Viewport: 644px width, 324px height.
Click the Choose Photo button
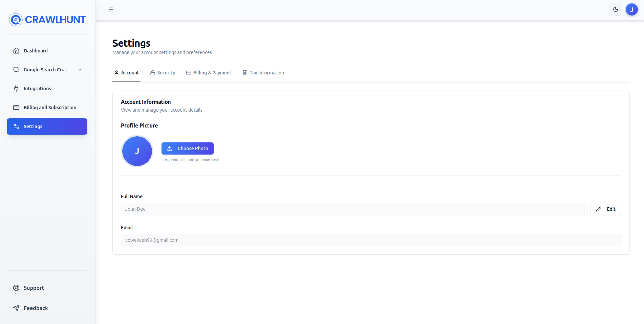coord(187,148)
